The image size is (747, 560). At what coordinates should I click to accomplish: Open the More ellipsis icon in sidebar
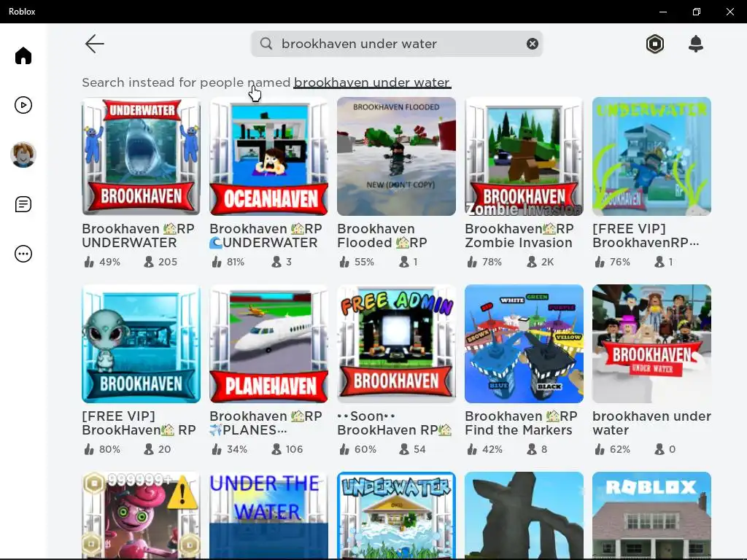[23, 254]
